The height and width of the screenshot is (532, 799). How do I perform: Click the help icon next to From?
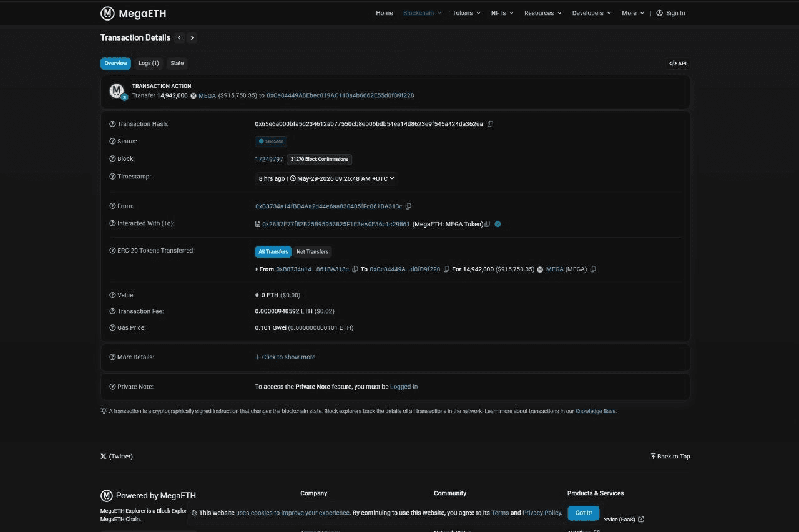tap(112, 206)
